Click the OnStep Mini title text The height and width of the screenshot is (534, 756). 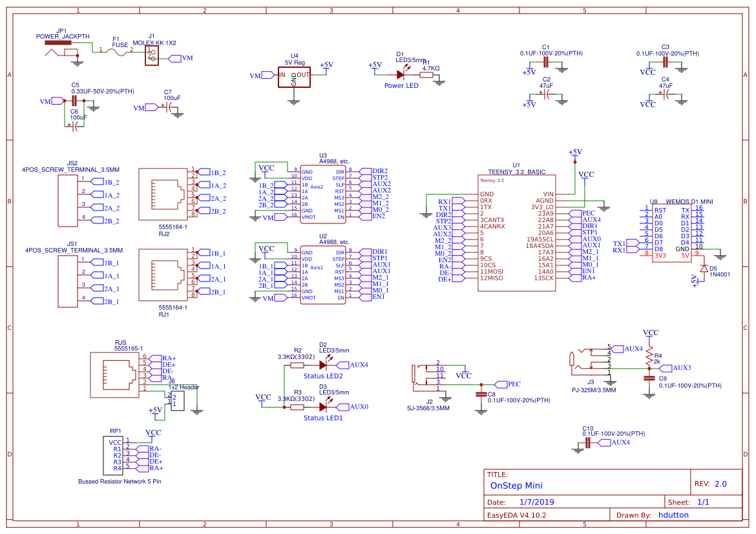(x=516, y=486)
